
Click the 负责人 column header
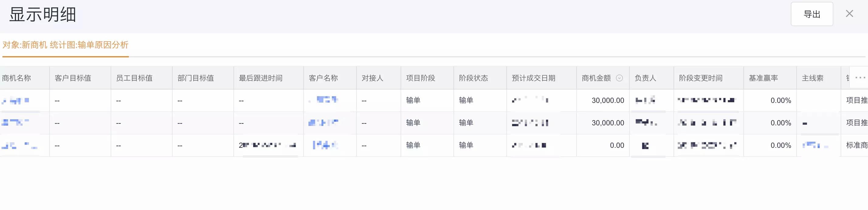[645, 78]
